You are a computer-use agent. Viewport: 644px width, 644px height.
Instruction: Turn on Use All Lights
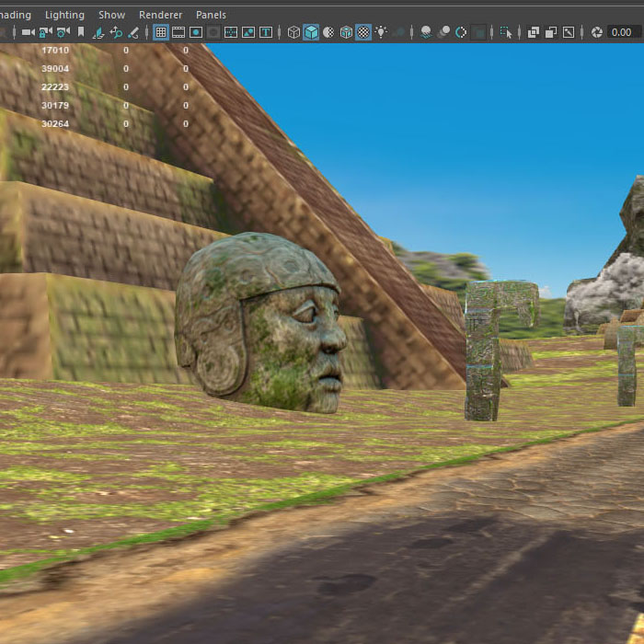(x=381, y=32)
